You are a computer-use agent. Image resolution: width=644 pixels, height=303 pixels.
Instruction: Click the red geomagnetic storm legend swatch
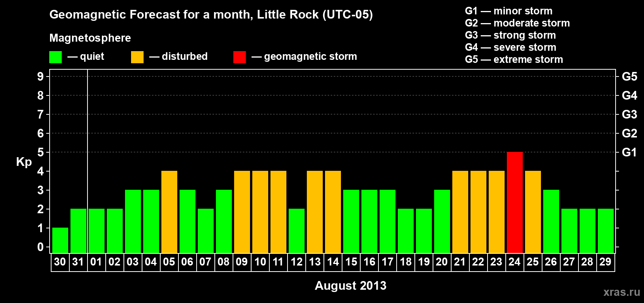tap(239, 57)
